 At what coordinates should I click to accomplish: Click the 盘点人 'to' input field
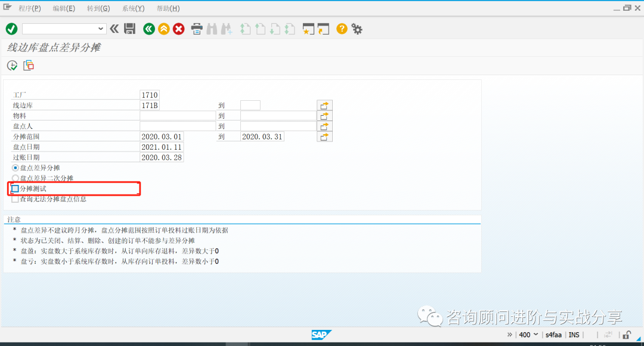[278, 126]
